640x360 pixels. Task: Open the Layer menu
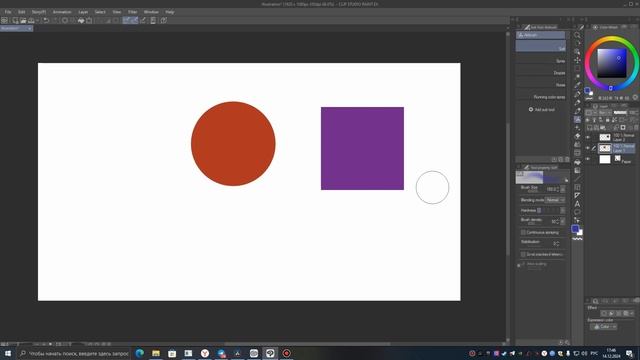point(83,12)
